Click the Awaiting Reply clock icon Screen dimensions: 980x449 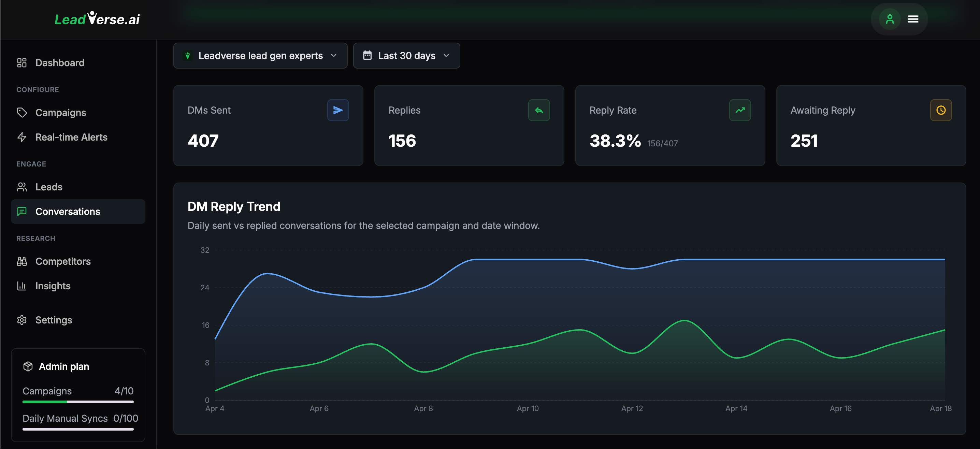point(940,110)
